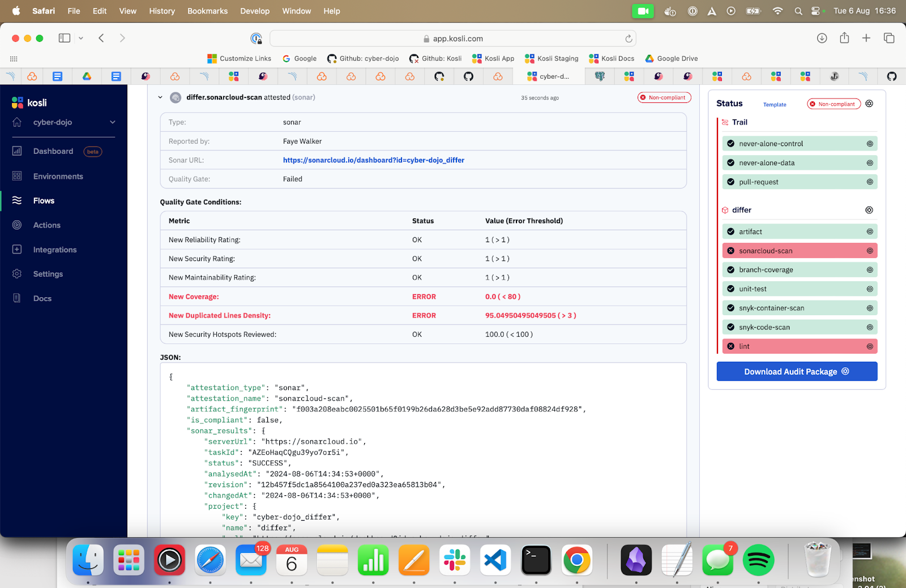Toggle Safari sidebar panel
The width and height of the screenshot is (906, 588).
coord(65,38)
